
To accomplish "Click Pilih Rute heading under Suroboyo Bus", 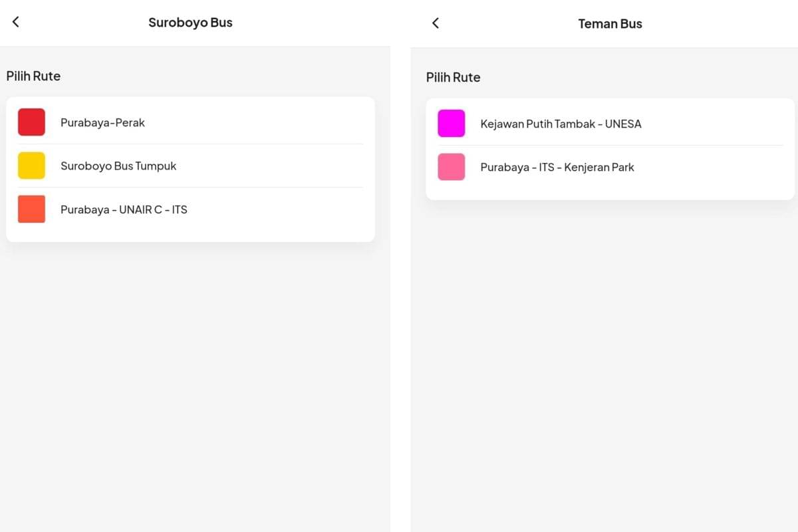I will coord(33,76).
